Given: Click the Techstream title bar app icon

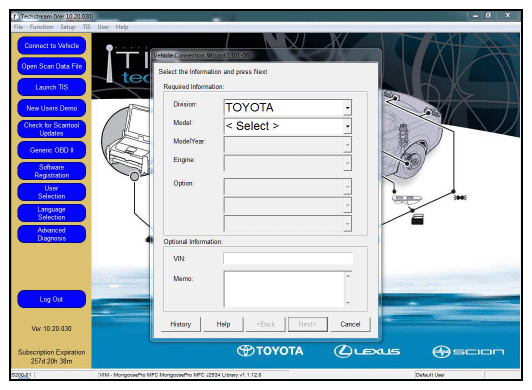Looking at the screenshot, I should click(15, 16).
